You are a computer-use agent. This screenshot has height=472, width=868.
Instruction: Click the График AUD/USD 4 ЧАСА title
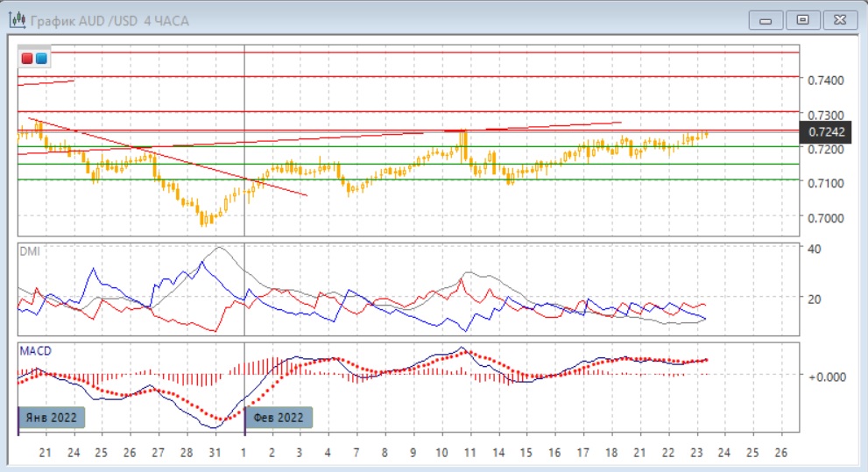(x=109, y=19)
